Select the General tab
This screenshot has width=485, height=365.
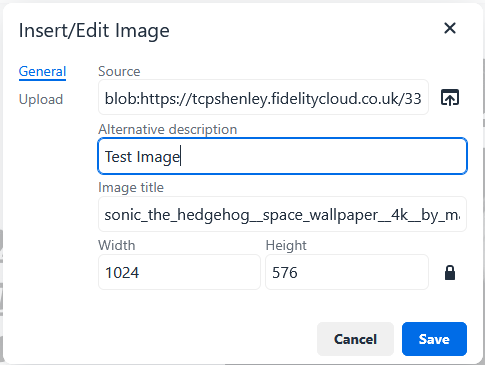tap(42, 71)
